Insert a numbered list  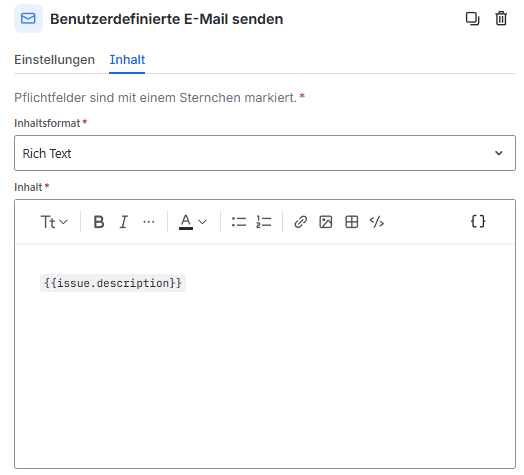264,222
